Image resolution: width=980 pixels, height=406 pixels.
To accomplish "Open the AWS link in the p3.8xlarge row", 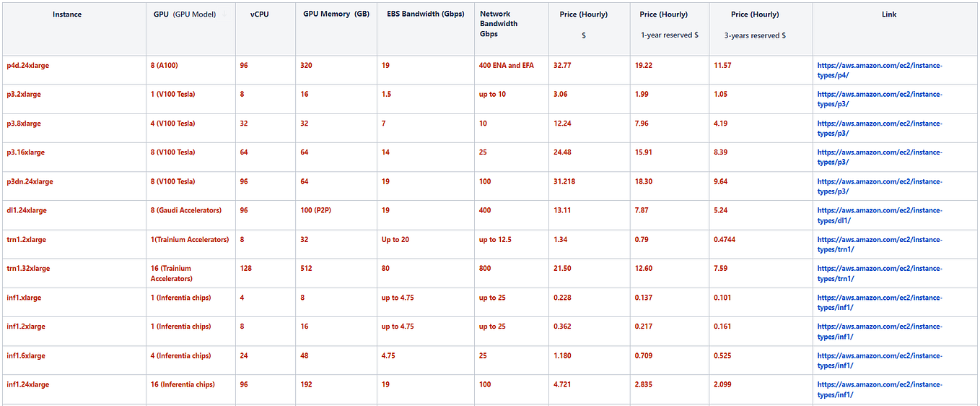I will click(880, 129).
